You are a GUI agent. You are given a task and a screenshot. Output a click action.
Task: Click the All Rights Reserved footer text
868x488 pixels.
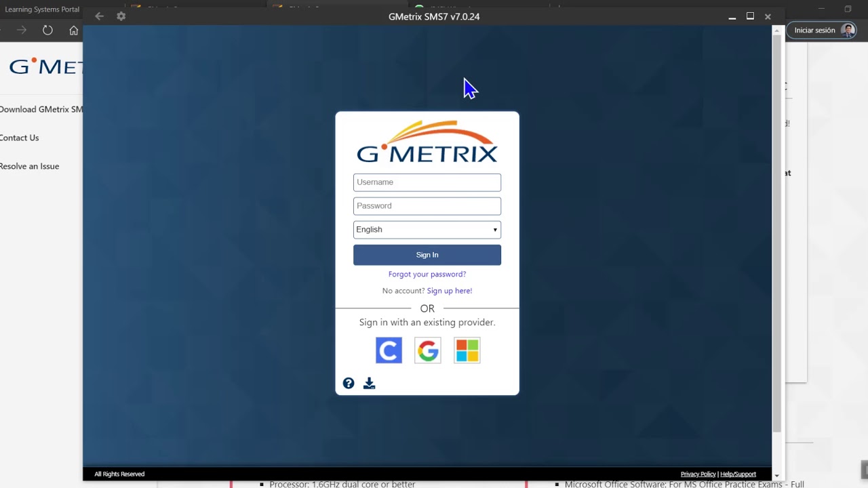click(119, 474)
